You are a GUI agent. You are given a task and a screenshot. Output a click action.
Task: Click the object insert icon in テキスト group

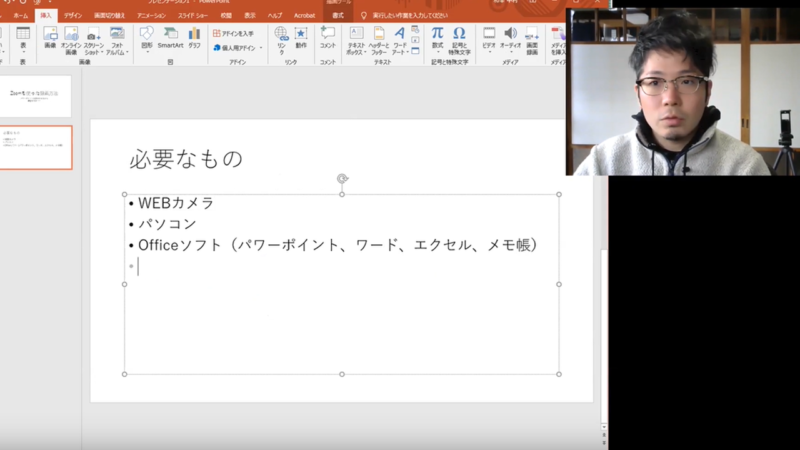(415, 51)
